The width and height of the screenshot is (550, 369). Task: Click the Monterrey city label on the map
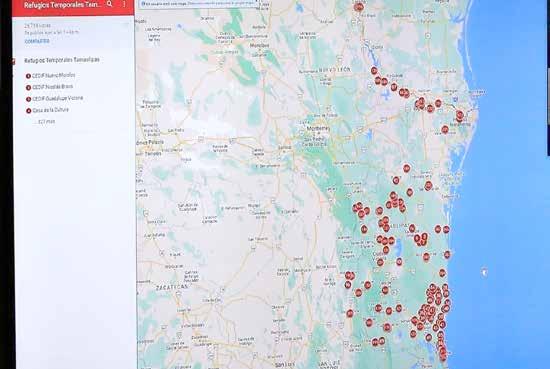point(318,129)
